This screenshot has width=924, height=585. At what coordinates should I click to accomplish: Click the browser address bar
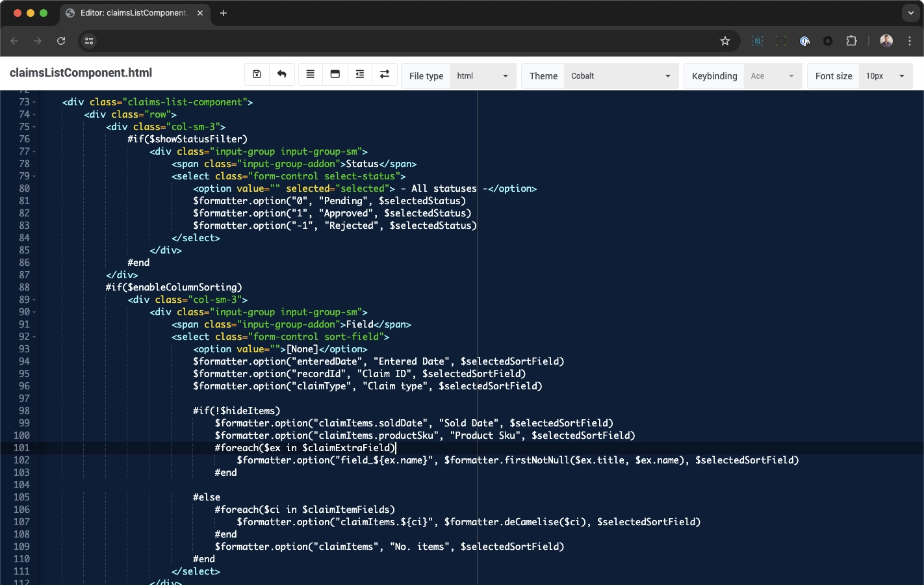point(403,41)
